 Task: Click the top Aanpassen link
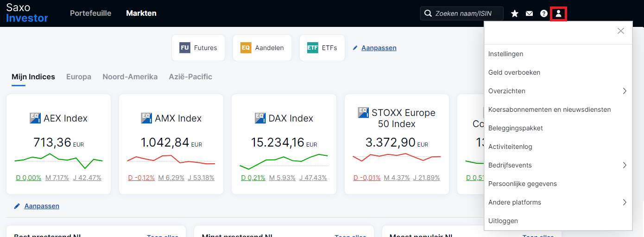(x=379, y=48)
